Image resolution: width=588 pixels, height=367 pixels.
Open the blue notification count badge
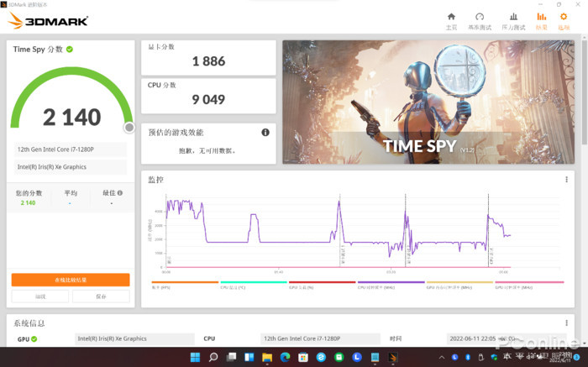576,357
